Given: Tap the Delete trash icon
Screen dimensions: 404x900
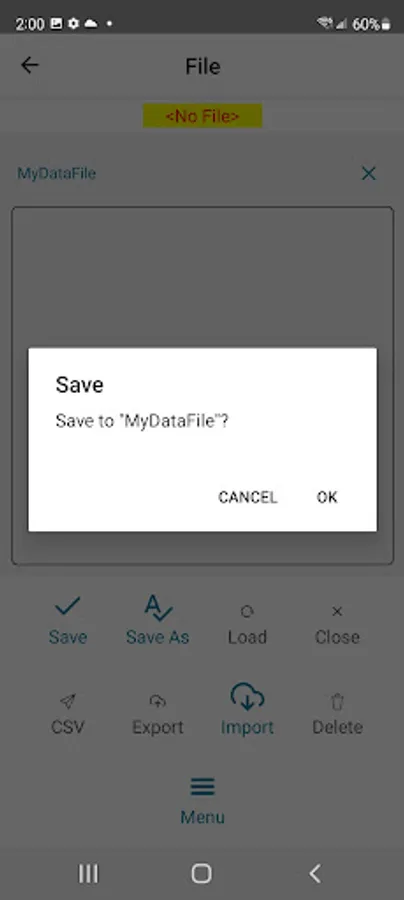Looking at the screenshot, I should pyautogui.click(x=337, y=701).
